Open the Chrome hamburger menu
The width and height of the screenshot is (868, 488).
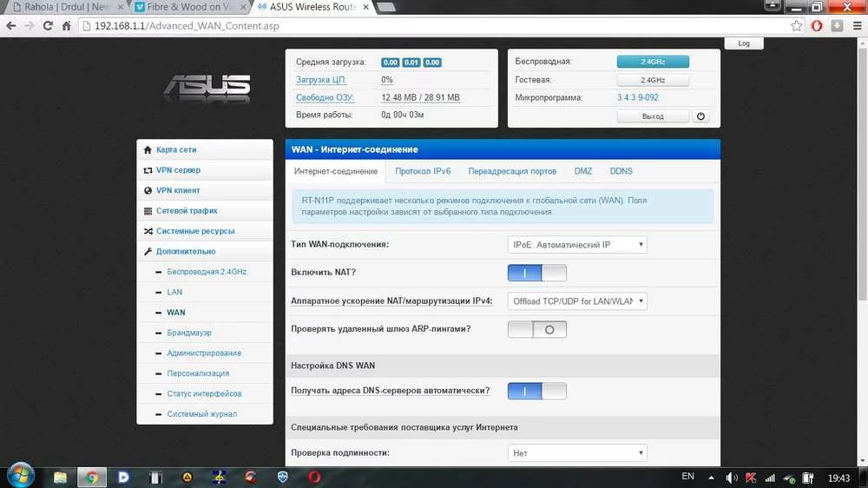tap(857, 26)
